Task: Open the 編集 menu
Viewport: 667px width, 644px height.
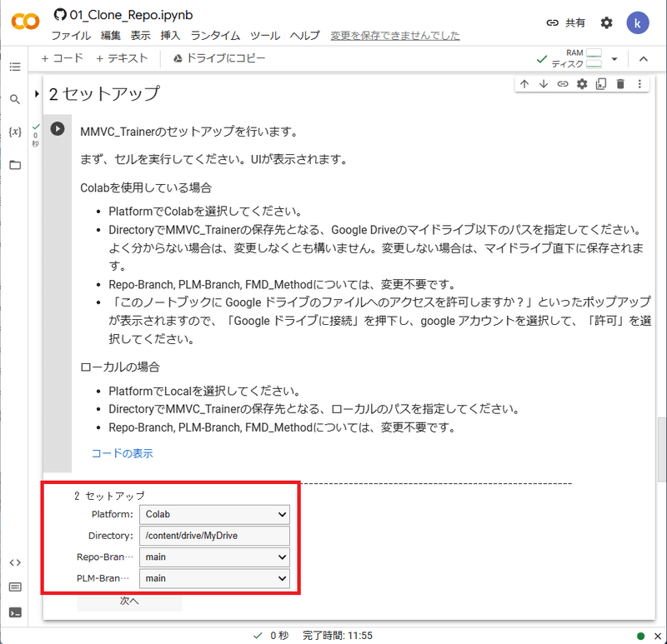Action: coord(111,36)
